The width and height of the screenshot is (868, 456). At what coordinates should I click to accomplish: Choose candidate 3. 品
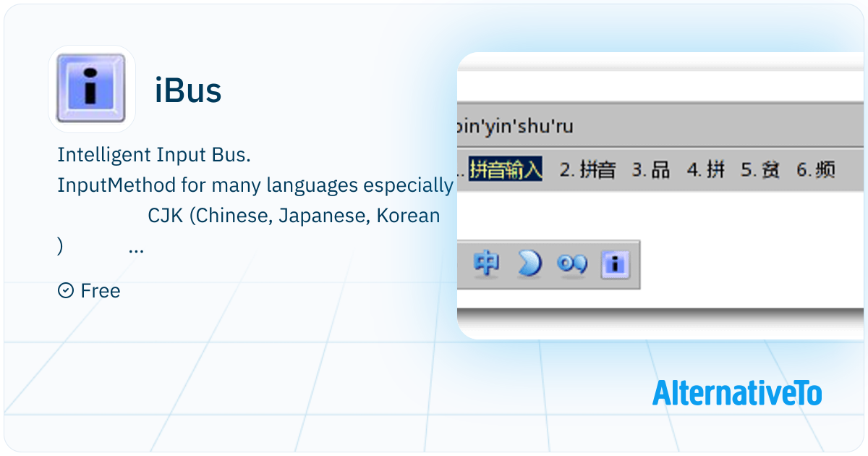[651, 170]
